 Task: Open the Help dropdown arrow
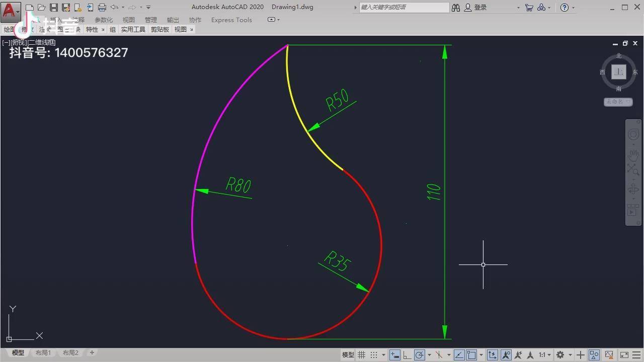[x=573, y=8]
